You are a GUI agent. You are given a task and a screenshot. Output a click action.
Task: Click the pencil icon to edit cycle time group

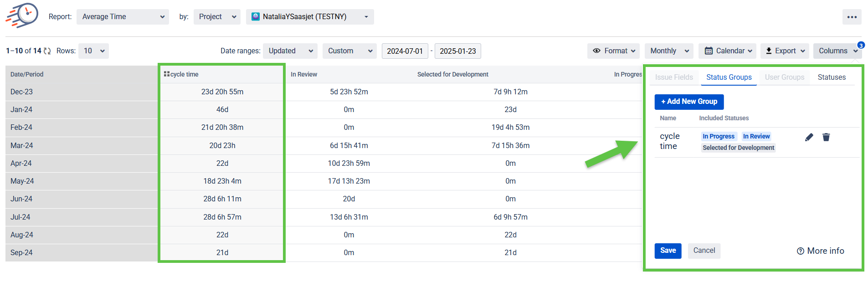coord(809,137)
